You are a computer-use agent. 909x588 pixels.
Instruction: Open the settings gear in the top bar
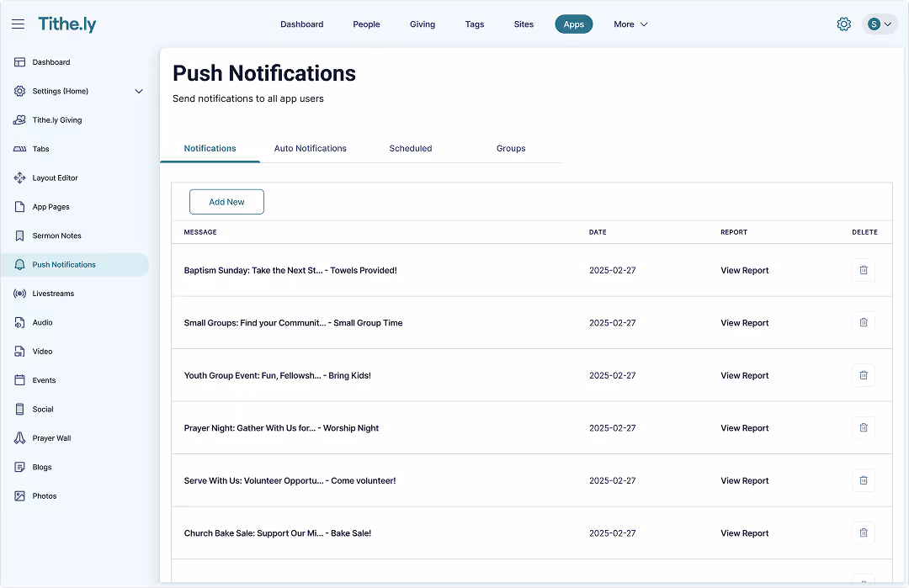click(x=843, y=24)
